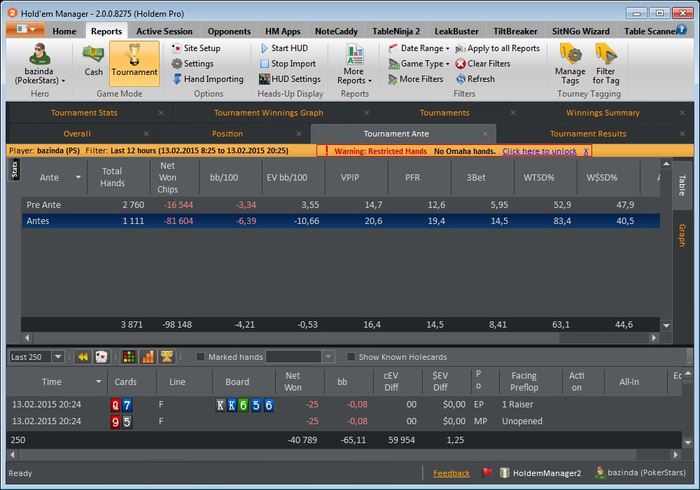Open the help icon in ribbon
This screenshot has width=700, height=490.
[x=681, y=29]
